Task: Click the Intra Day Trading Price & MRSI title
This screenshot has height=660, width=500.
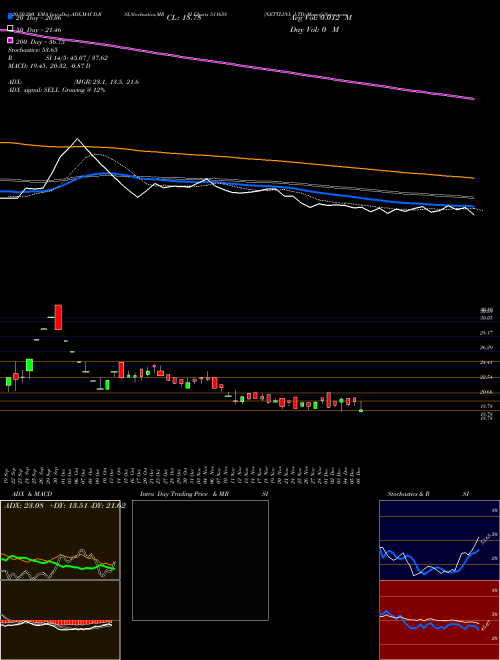Action: tap(204, 494)
